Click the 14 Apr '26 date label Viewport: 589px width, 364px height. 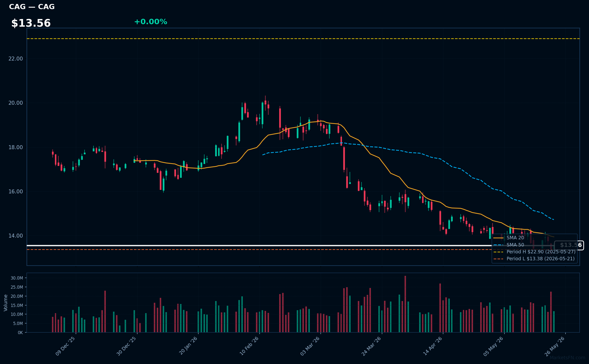(x=433, y=346)
